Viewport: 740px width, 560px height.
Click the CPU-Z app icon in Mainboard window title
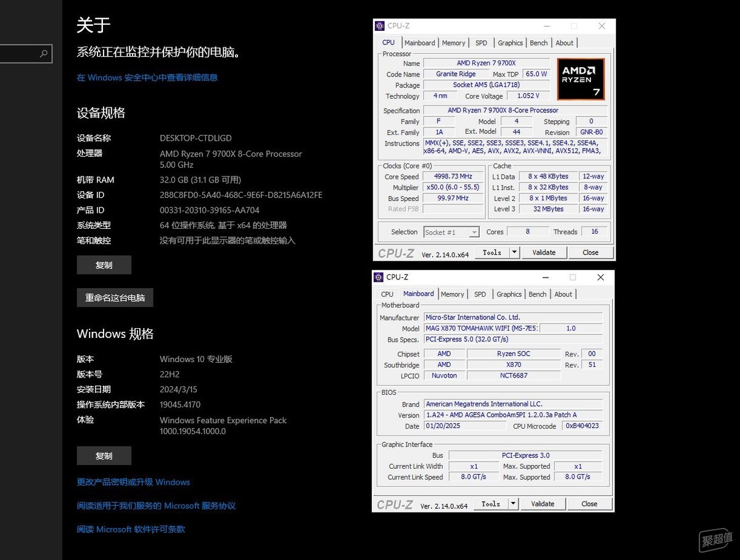(379, 277)
